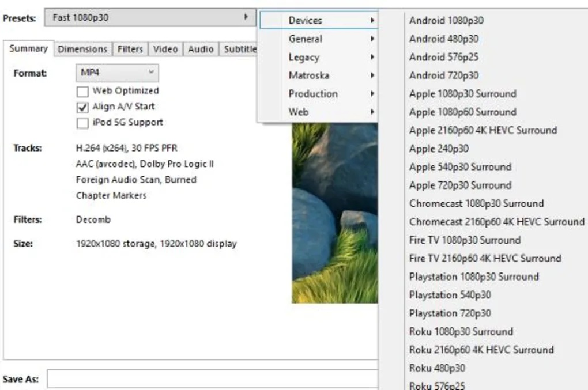
Task: Select Apple 2160p60 4K HEVC Surround preset
Action: click(x=483, y=130)
